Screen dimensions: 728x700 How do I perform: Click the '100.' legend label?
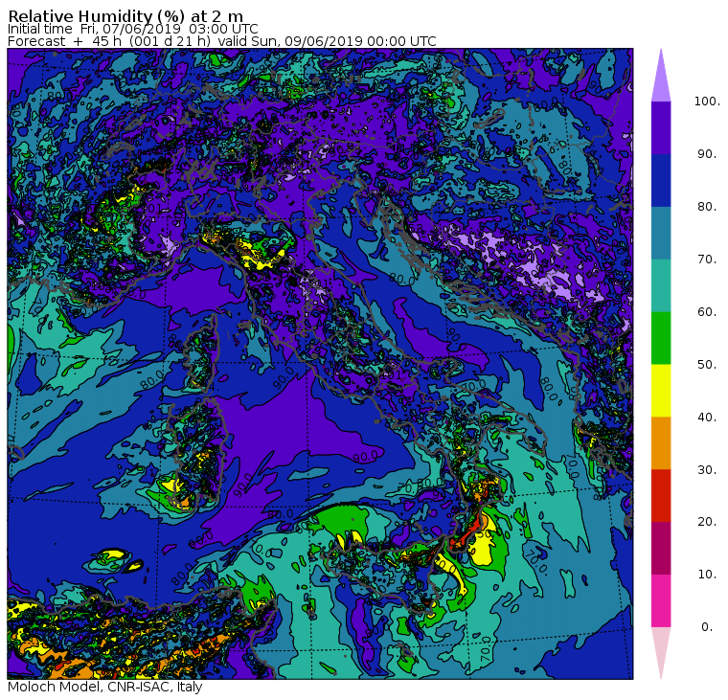[x=707, y=102]
